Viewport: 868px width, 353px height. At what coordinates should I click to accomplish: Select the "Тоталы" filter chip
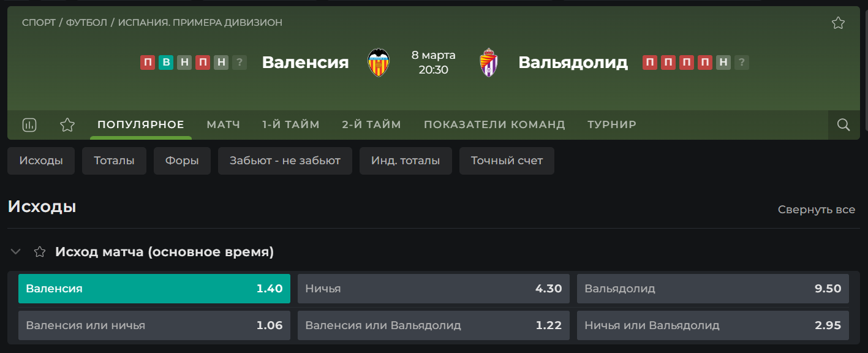pos(114,161)
